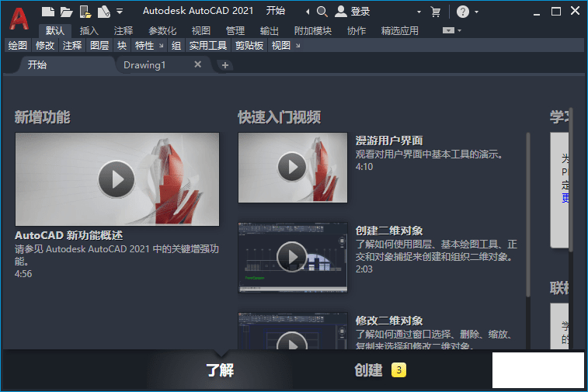This screenshot has width=588, height=392.
Task: Click the 4:10 duration text
Action: click(364, 167)
